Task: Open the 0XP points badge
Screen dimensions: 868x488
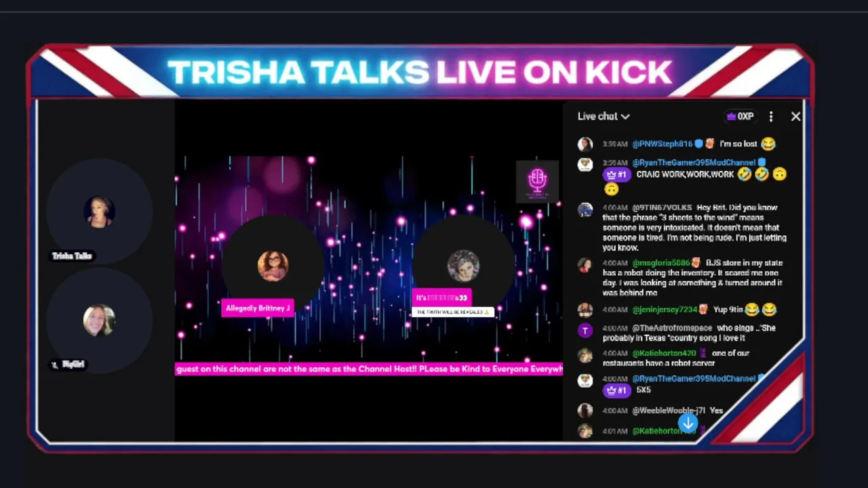Action: pyautogui.click(x=740, y=117)
